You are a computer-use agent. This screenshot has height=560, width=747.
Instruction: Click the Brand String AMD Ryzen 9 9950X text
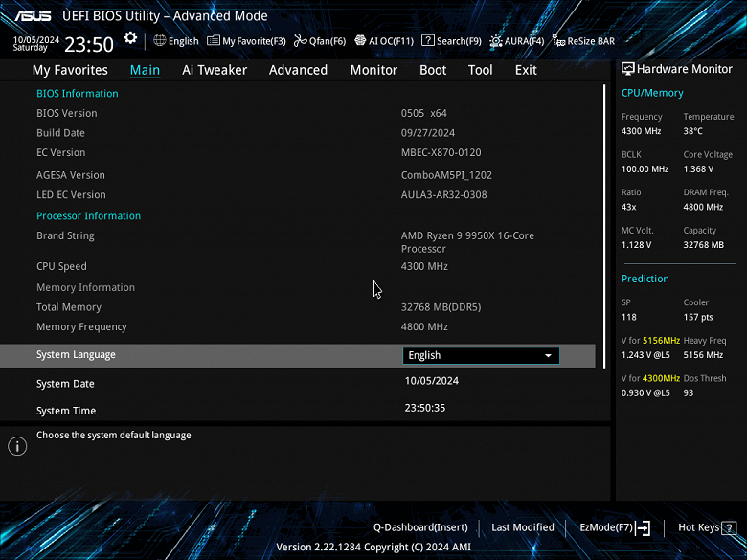click(467, 242)
